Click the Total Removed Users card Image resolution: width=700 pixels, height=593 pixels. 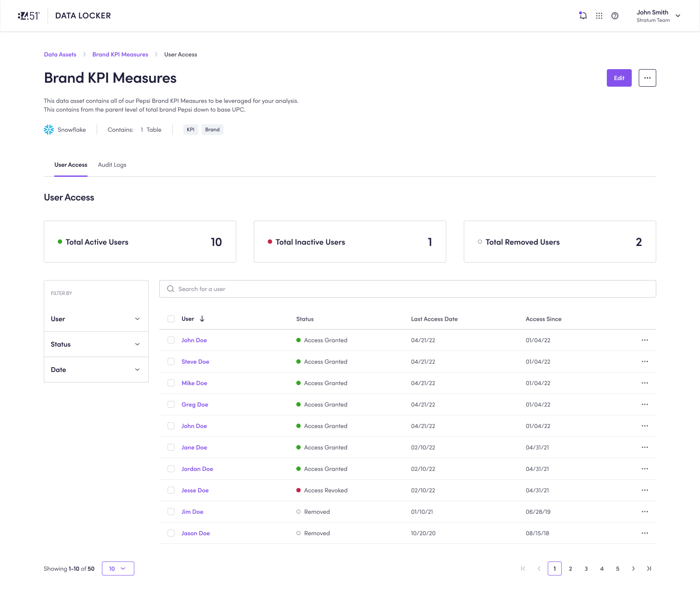point(560,242)
